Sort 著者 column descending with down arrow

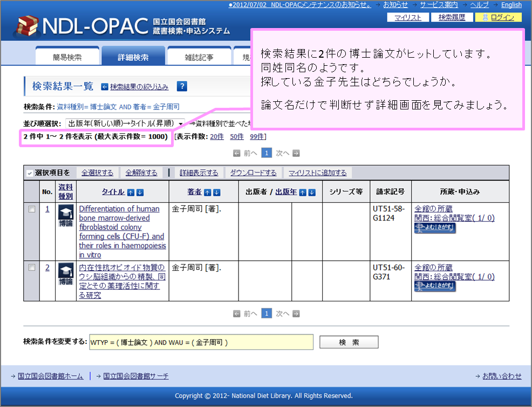tap(217, 192)
